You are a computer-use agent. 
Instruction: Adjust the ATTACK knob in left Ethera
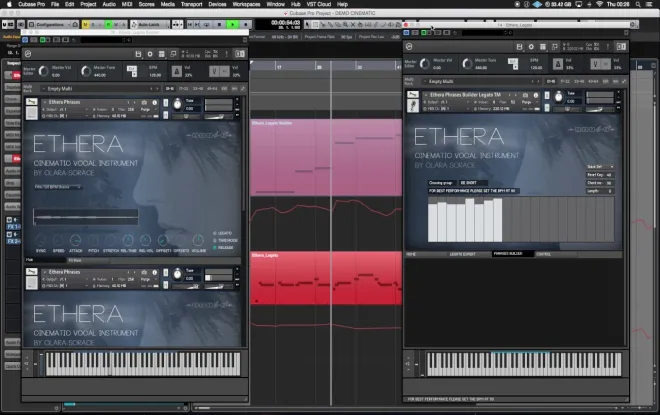click(x=75, y=240)
